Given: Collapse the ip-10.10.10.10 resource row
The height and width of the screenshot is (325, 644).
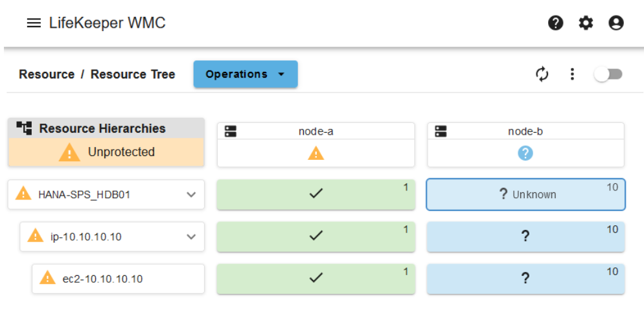Looking at the screenshot, I should tap(191, 237).
